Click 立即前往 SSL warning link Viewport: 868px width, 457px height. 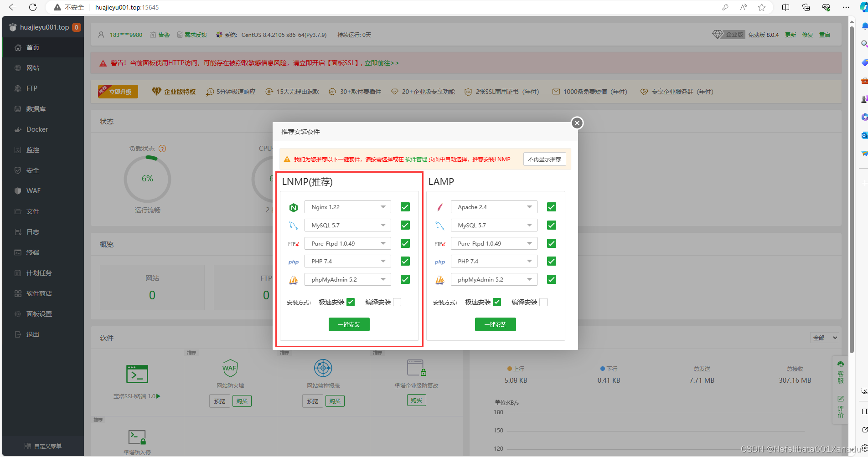[x=382, y=63]
